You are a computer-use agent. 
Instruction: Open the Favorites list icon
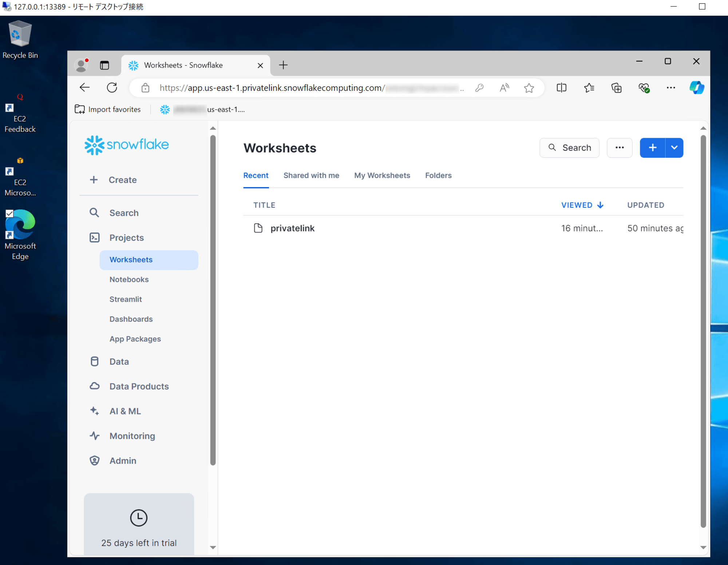[x=589, y=88]
